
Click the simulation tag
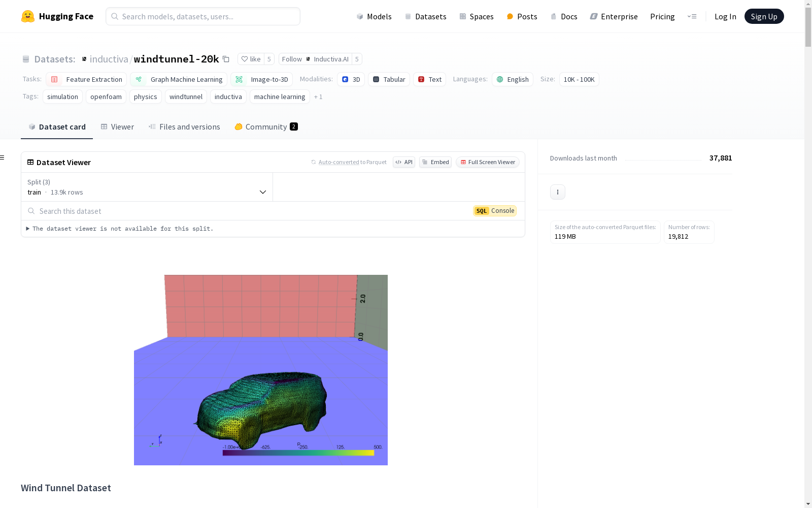(62, 97)
